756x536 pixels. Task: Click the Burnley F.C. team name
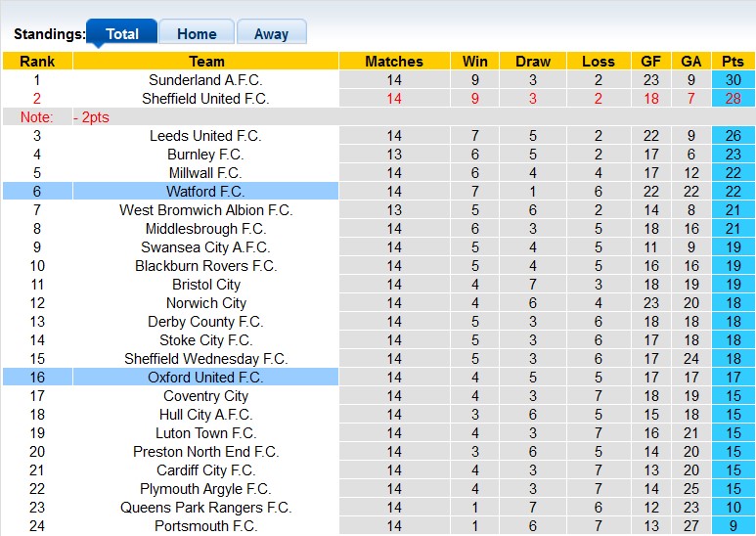205,155
